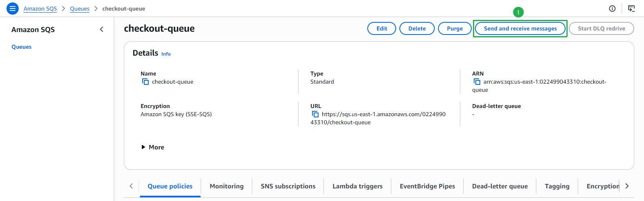
Task: Go to the Queues breadcrumb link
Action: click(x=80, y=9)
